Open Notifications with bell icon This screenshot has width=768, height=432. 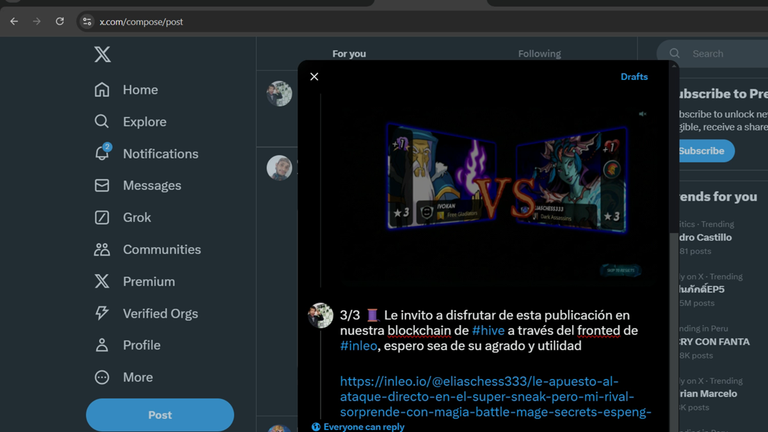point(146,153)
